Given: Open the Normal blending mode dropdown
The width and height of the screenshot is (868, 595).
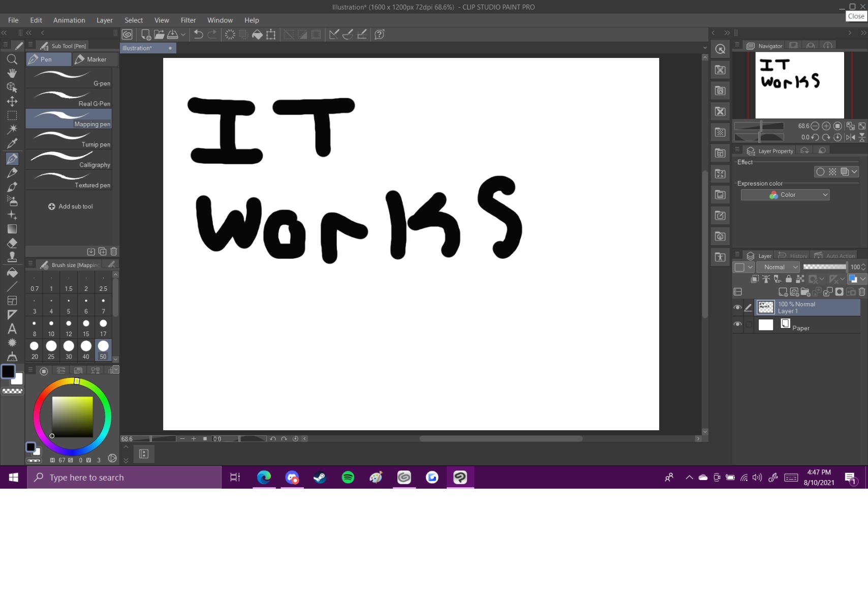Looking at the screenshot, I should (x=778, y=267).
